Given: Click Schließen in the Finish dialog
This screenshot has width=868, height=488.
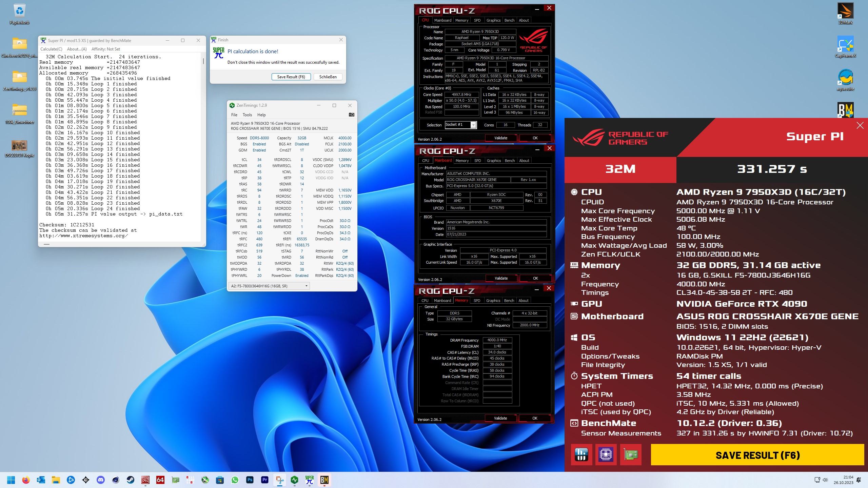Looking at the screenshot, I should pyautogui.click(x=328, y=77).
